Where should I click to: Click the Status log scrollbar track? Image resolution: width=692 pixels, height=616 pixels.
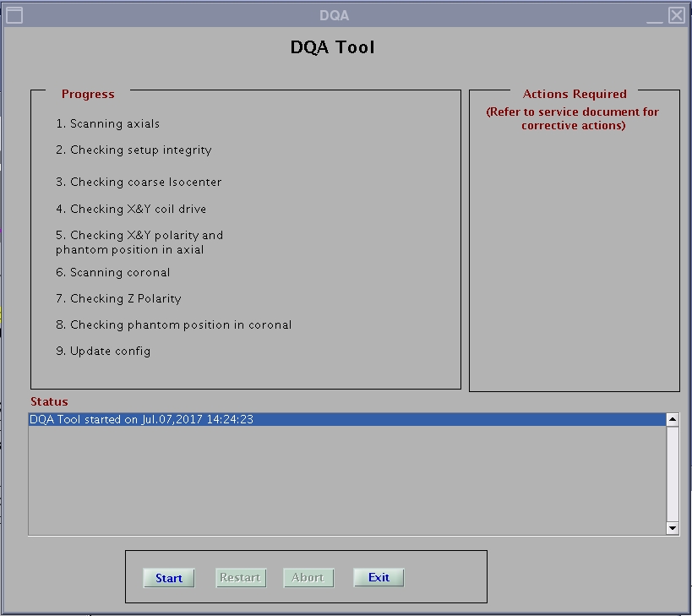673,473
